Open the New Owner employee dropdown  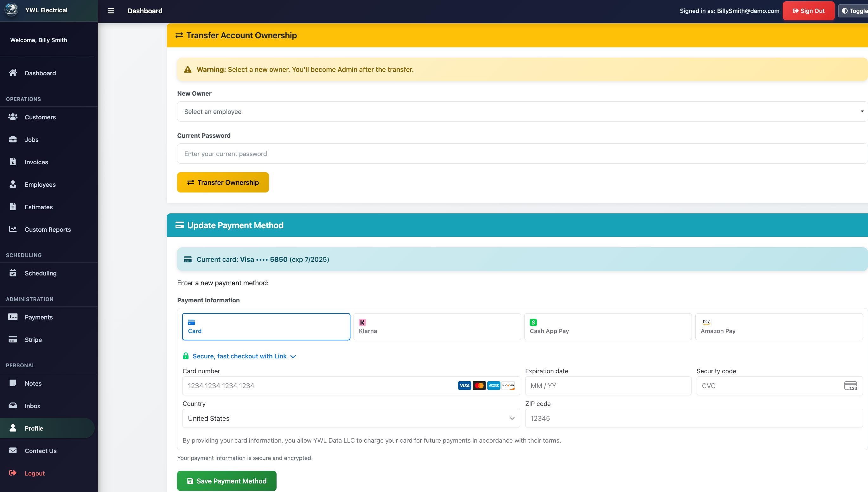point(521,111)
